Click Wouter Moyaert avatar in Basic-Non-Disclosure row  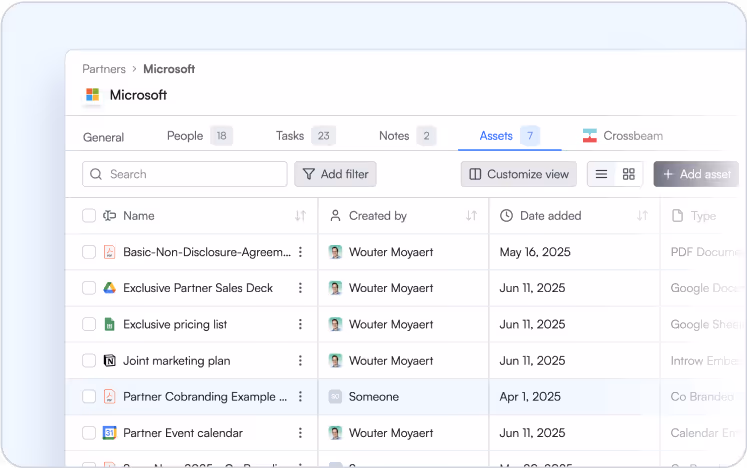tap(335, 252)
